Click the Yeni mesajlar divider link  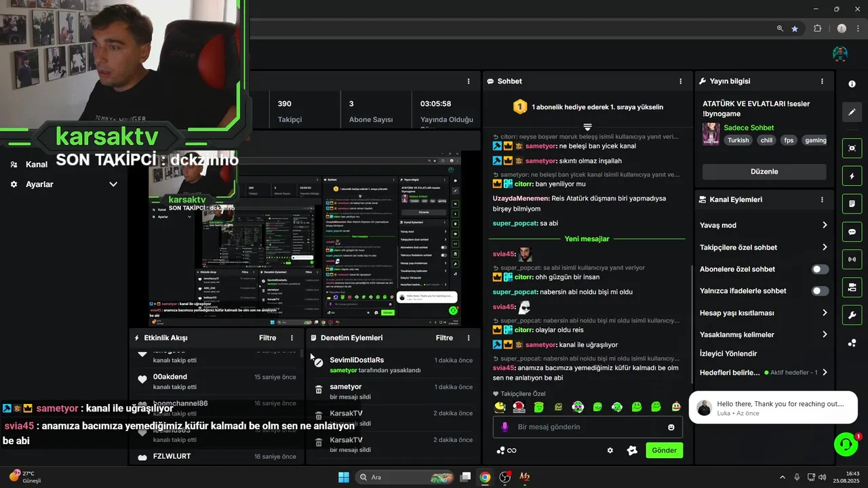click(x=587, y=239)
